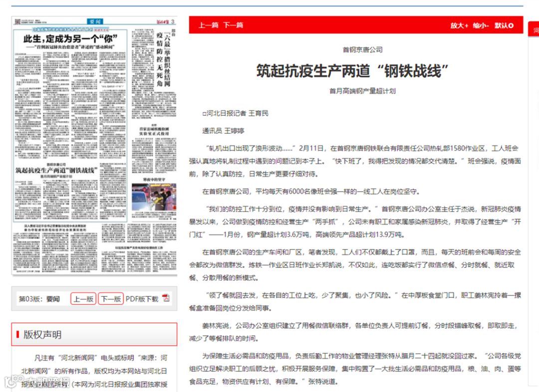
Task: Shrink text with 缩小-
Action: point(481,25)
